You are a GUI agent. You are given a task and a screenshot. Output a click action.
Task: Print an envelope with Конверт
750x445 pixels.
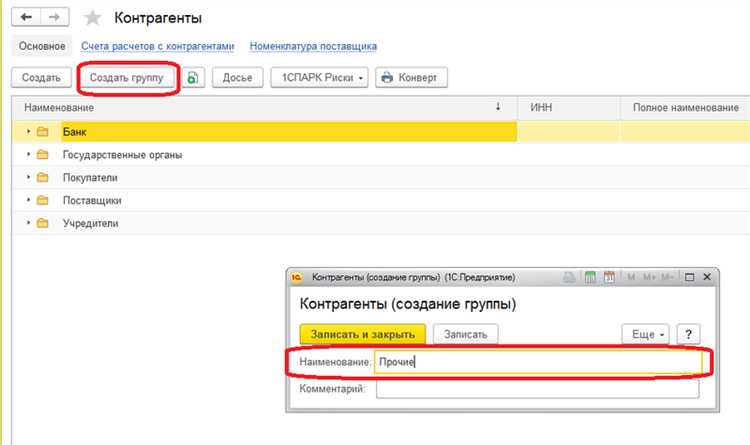(411, 78)
